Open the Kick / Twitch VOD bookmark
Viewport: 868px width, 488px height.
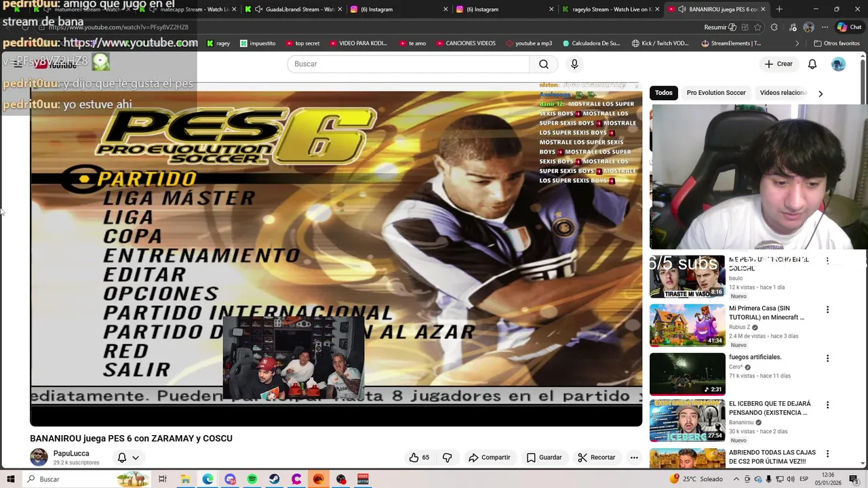pos(660,43)
